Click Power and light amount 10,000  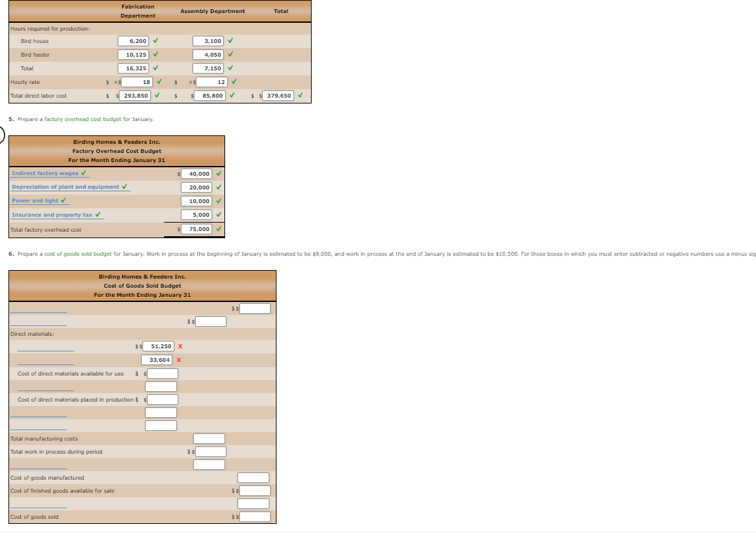[x=196, y=201]
